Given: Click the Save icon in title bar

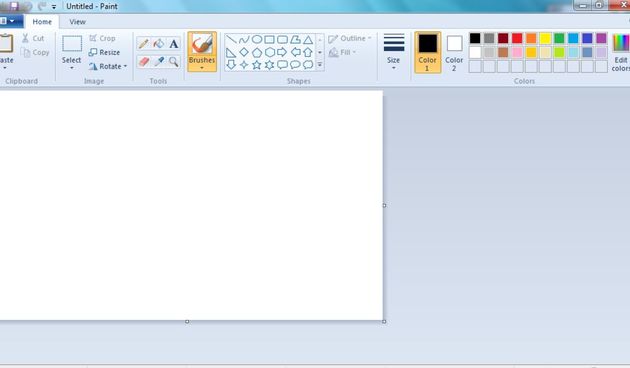Looking at the screenshot, I should (14, 6).
